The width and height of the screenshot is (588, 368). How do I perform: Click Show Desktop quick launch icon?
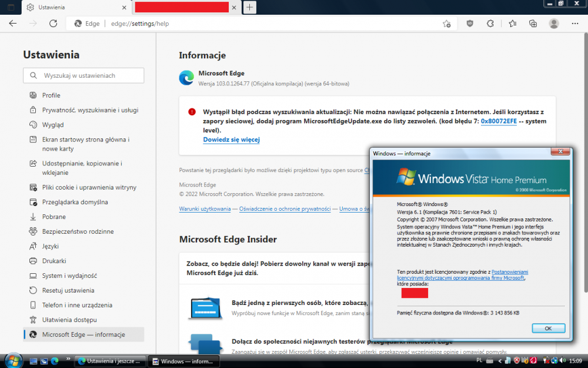[x=34, y=362]
